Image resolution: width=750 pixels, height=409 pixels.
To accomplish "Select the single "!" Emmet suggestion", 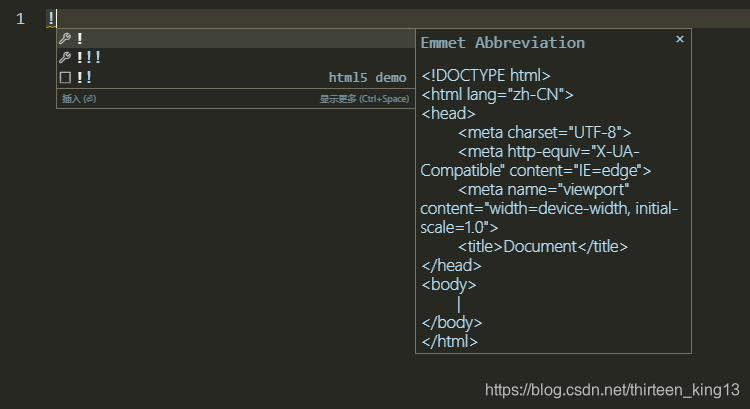I will point(236,38).
